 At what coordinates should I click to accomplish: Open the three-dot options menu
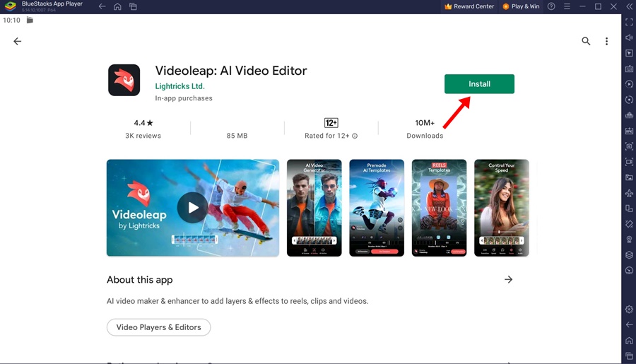coord(606,41)
